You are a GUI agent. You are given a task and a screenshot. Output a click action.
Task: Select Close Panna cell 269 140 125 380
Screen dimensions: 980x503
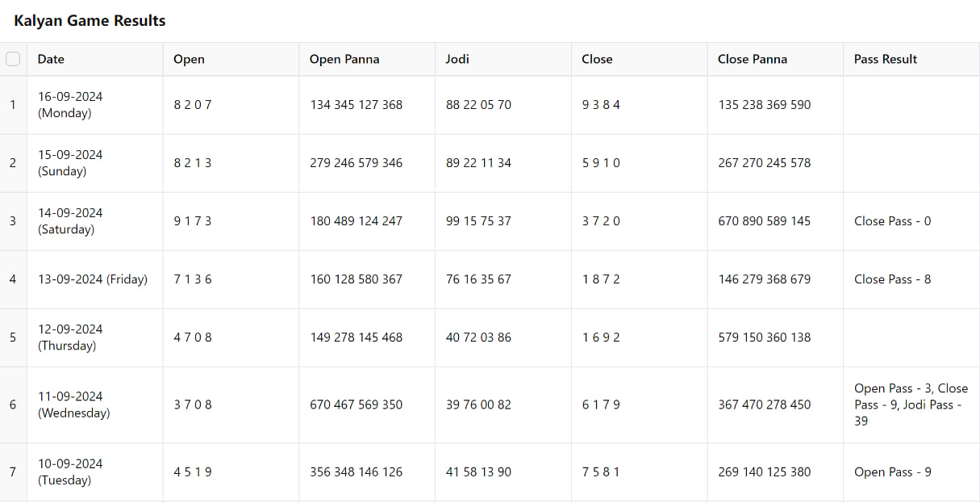tap(775, 472)
